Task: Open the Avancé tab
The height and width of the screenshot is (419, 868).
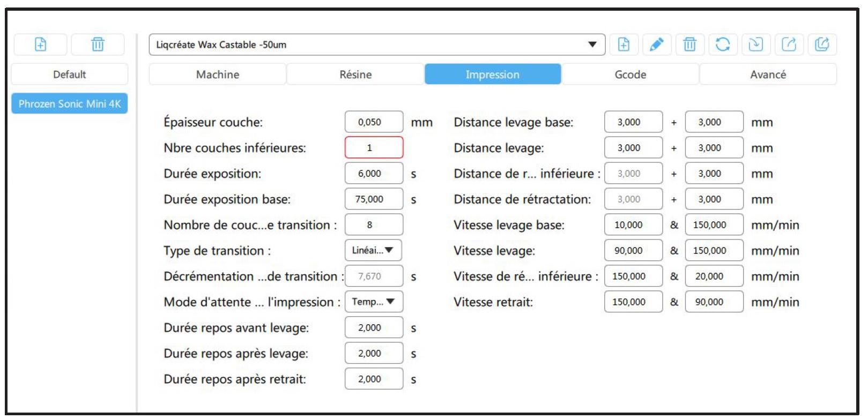Action: [768, 74]
